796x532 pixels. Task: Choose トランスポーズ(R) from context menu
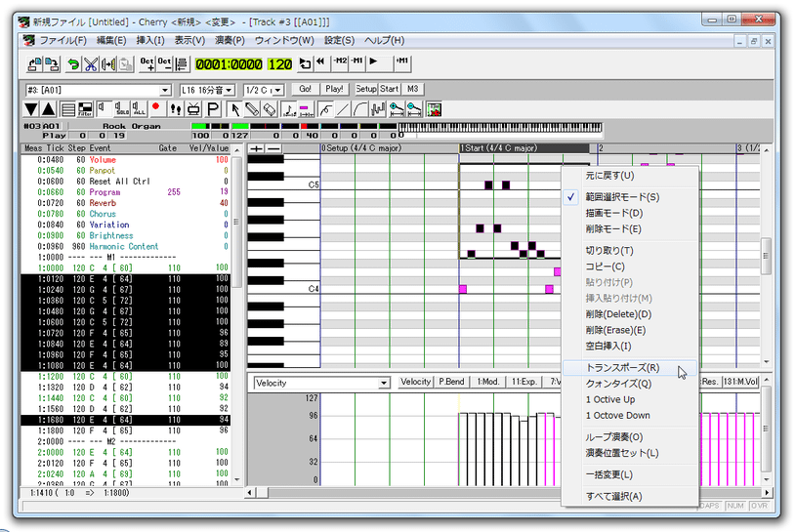(630, 368)
